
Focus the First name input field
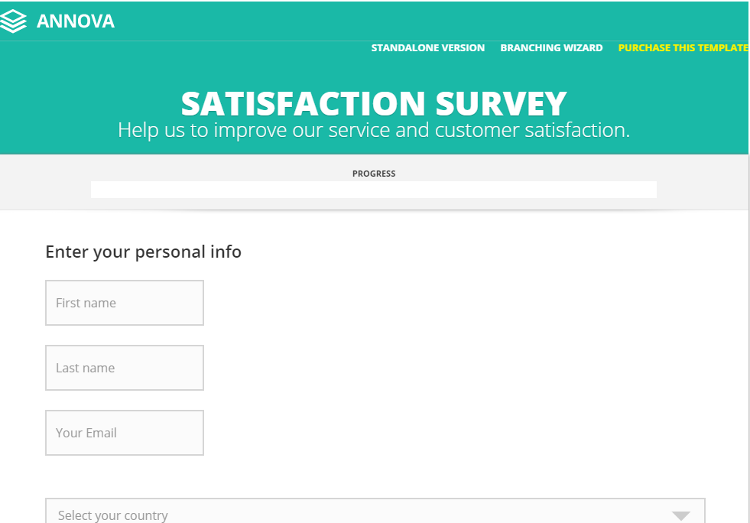124,303
